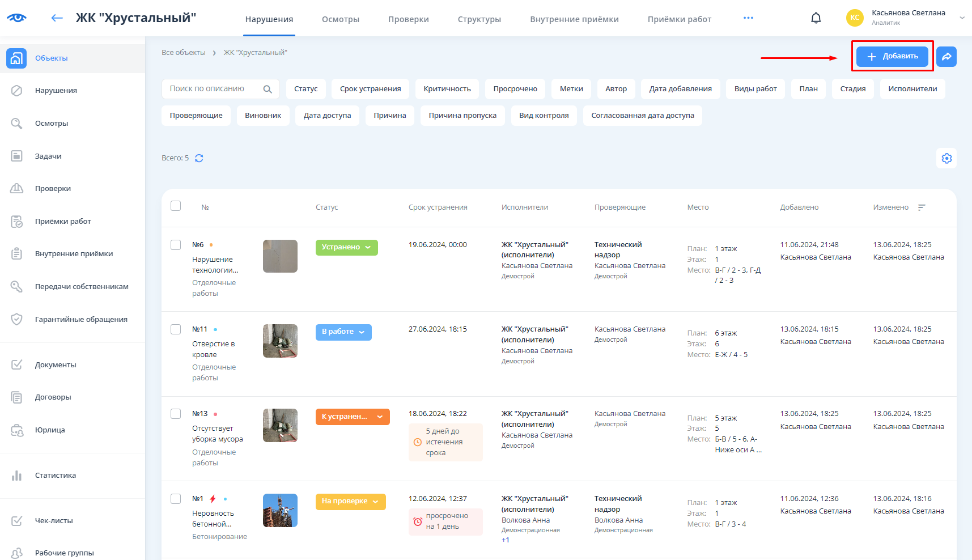Screen dimensions: 972x560
Task: Toggle the select-all checkbox in table header
Action: [176, 206]
